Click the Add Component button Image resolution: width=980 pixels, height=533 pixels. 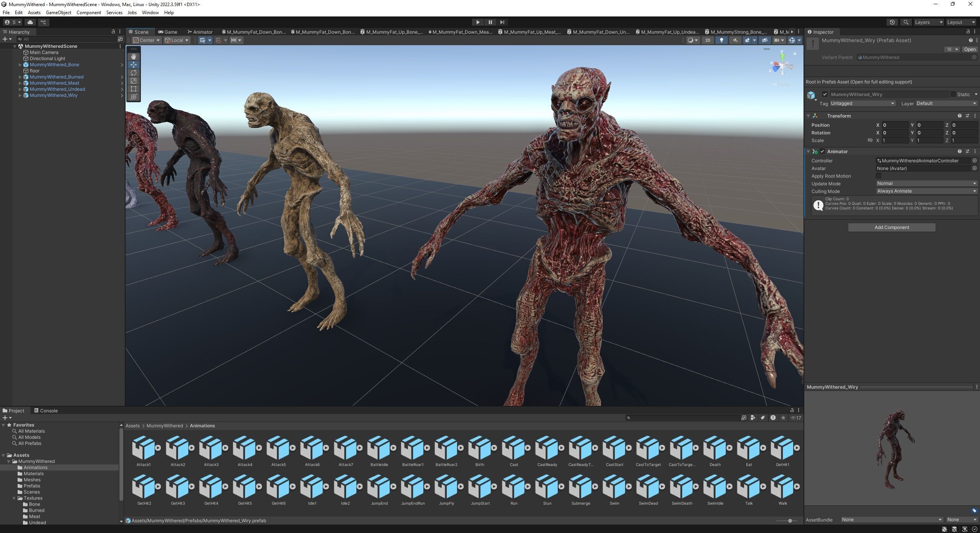coord(892,227)
